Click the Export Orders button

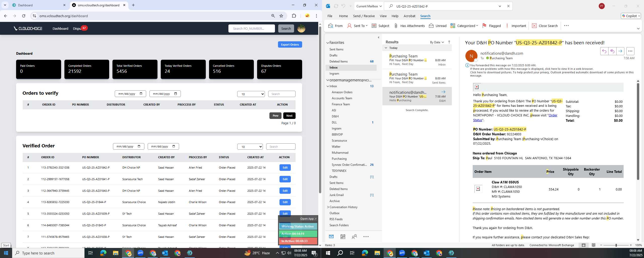click(x=290, y=45)
